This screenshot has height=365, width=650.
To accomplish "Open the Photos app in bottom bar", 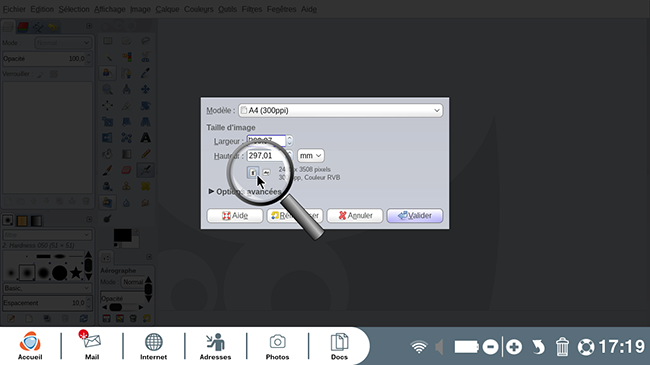I will click(277, 346).
